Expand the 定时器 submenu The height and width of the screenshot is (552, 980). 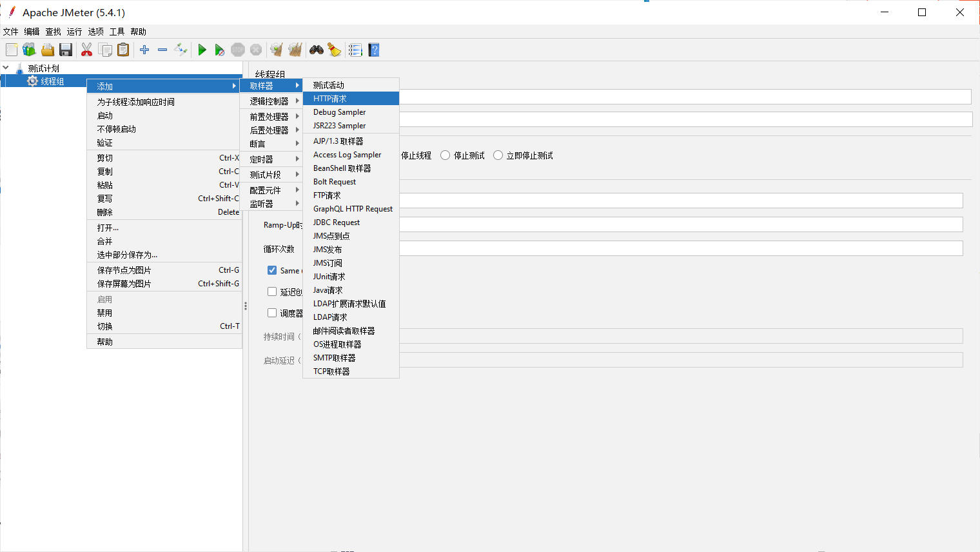click(271, 159)
